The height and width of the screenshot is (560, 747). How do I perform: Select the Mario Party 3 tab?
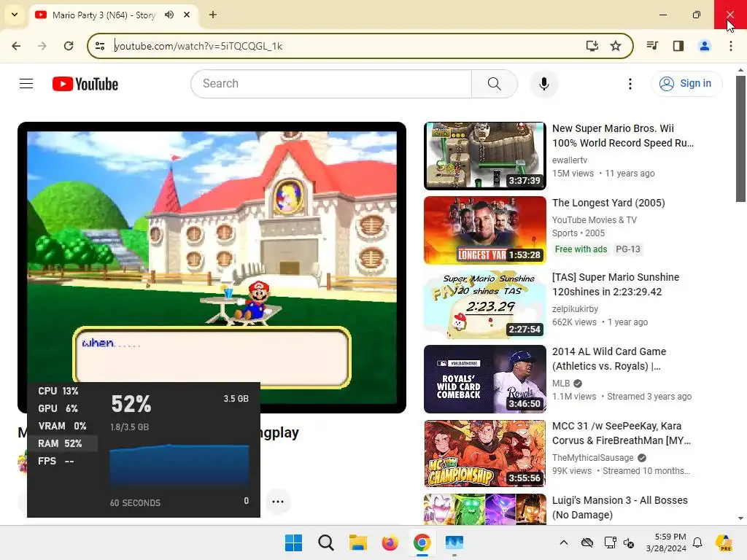(x=113, y=15)
